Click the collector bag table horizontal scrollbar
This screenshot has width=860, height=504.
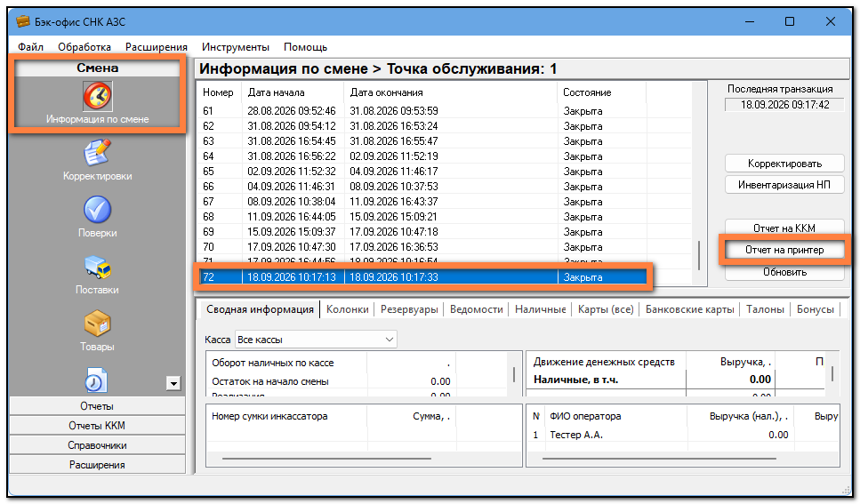[x=326, y=459]
